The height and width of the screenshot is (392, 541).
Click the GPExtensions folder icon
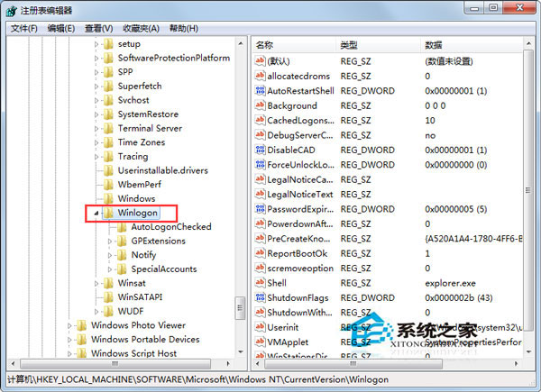(x=123, y=242)
